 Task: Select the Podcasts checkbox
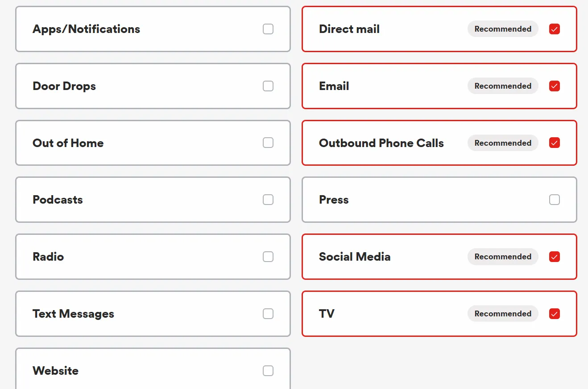point(268,200)
